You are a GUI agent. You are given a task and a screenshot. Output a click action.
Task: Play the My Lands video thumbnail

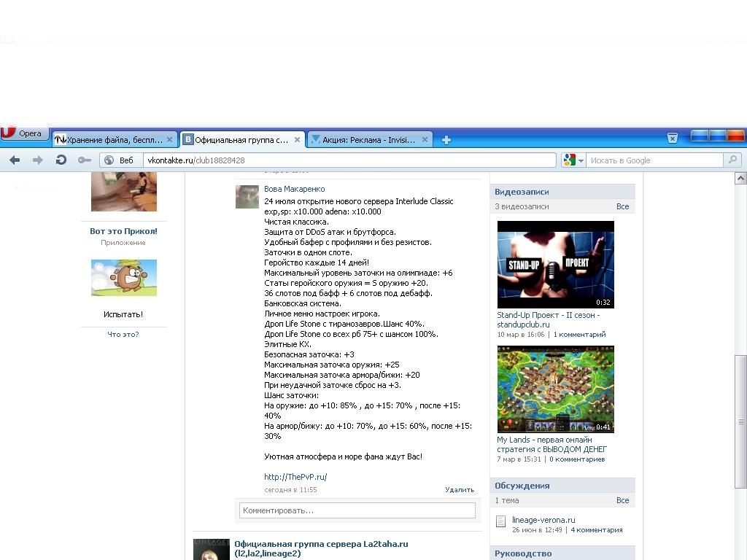pyautogui.click(x=555, y=389)
